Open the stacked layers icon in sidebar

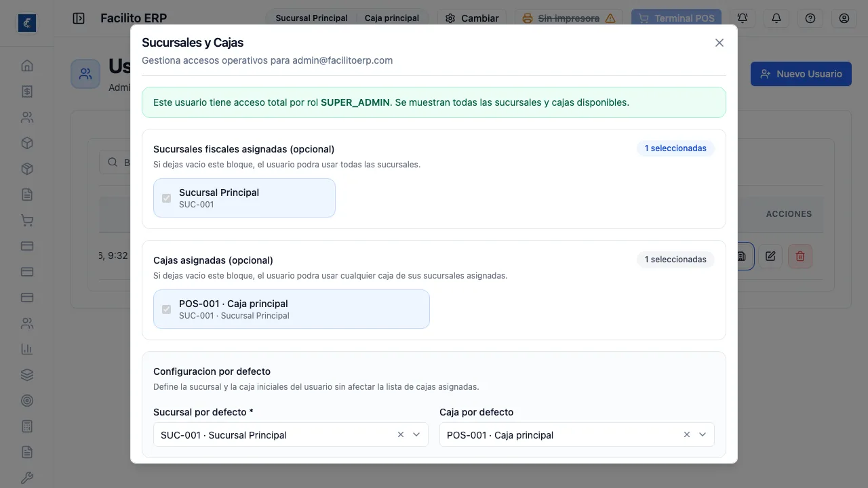[27, 375]
